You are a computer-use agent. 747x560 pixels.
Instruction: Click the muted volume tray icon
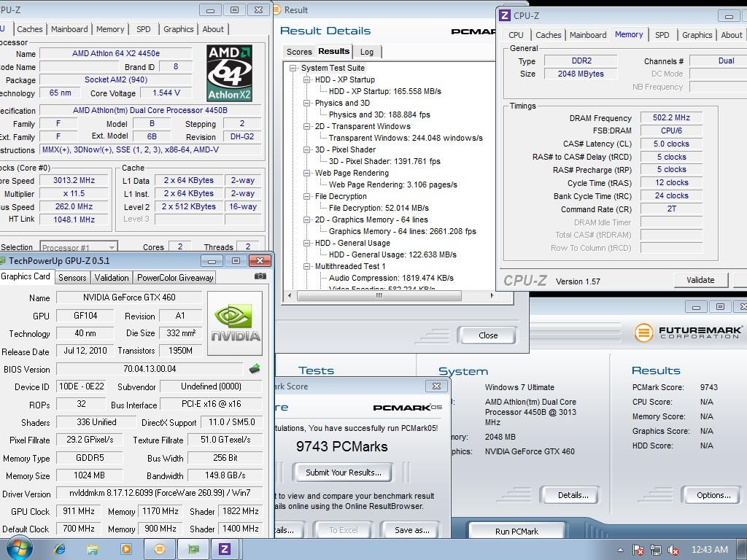673,550
